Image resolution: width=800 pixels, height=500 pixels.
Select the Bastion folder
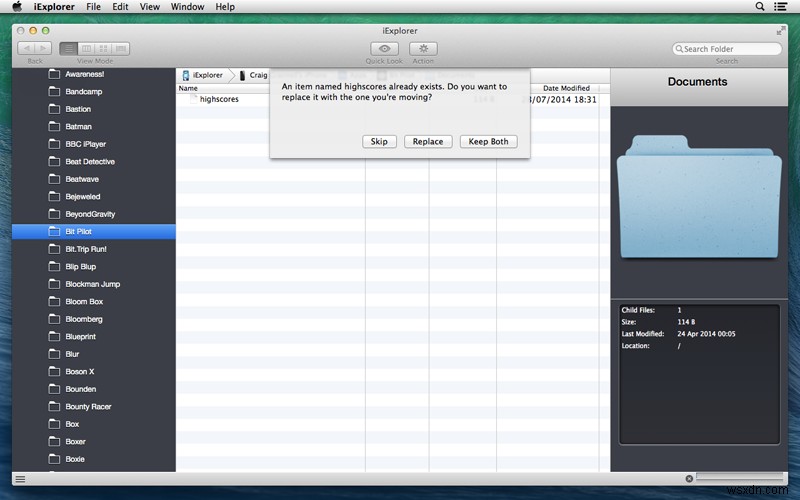(x=94, y=109)
